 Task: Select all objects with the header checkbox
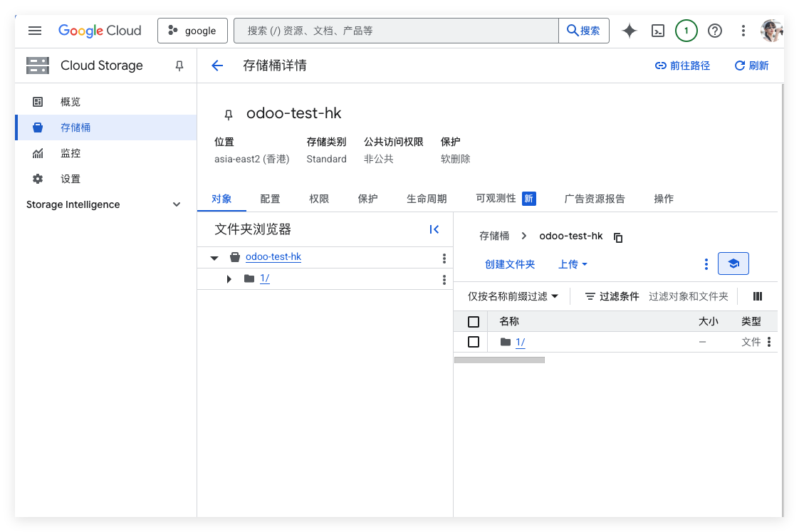tap(474, 321)
